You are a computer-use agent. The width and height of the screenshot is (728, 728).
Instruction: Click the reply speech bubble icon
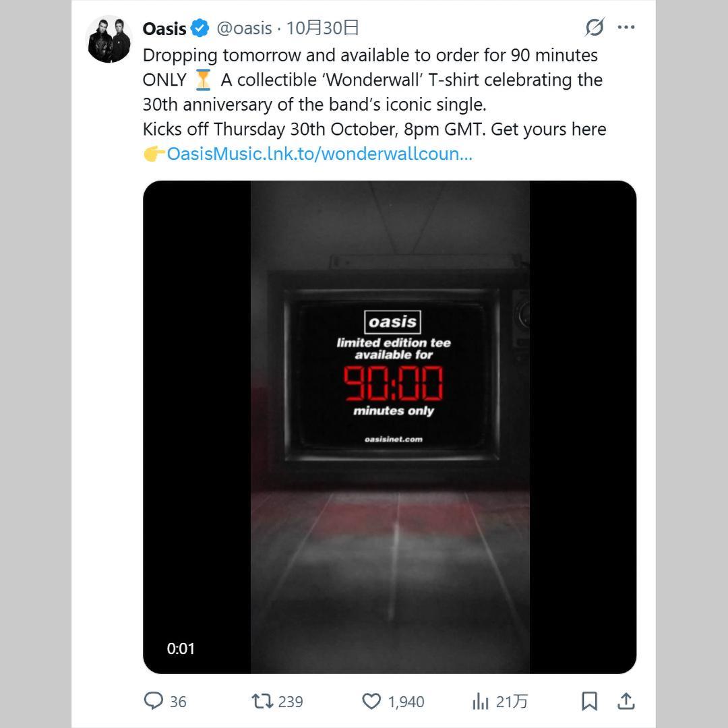tap(154, 701)
